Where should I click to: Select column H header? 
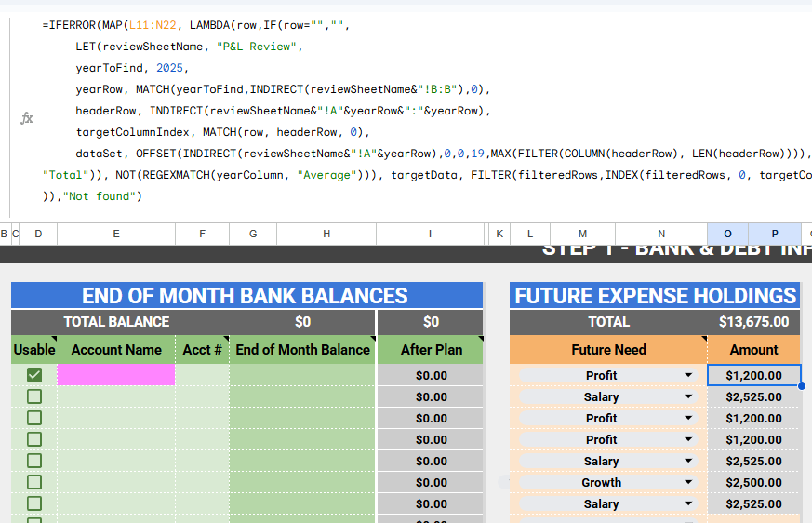tap(326, 235)
